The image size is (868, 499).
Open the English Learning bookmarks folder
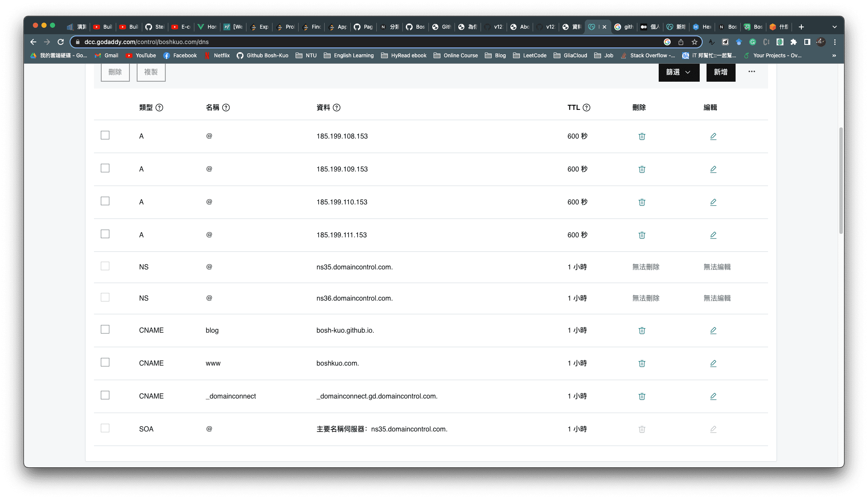(x=349, y=56)
